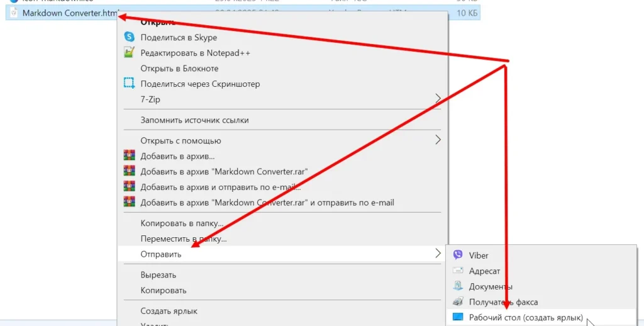Click WinRAR icon beside "Markdown Converter.rar" и отправить по e-mail
Image resolution: width=644 pixels, height=326 pixels.
[129, 202]
